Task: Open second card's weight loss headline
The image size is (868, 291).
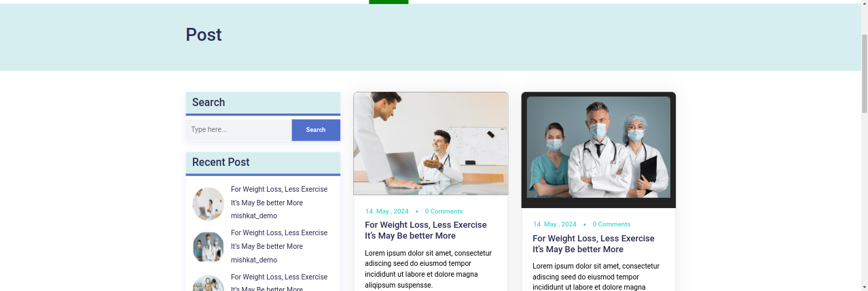Action: [594, 244]
